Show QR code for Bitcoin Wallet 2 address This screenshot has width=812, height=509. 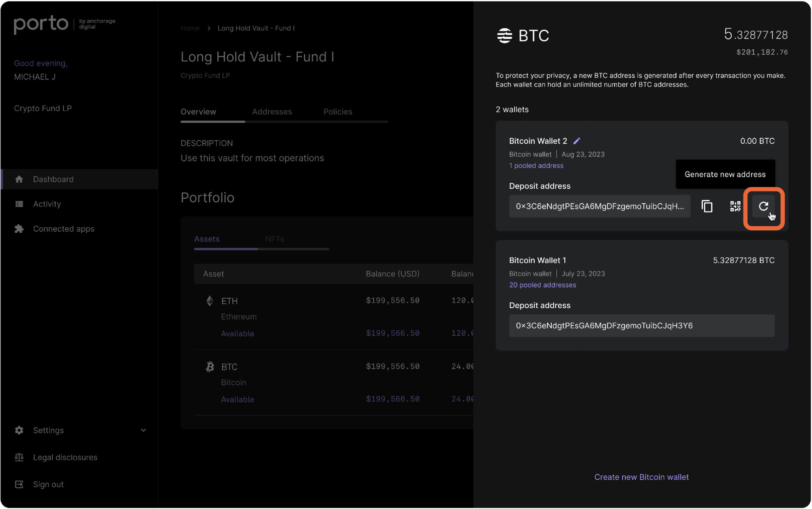735,206
